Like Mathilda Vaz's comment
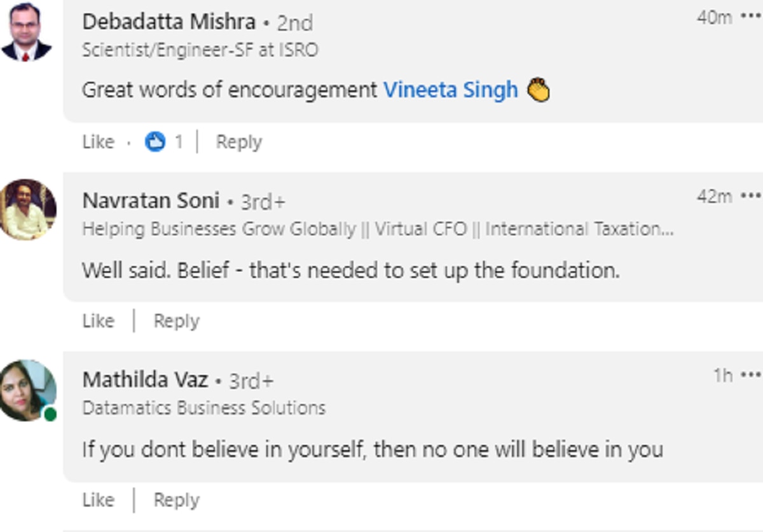This screenshot has width=763, height=532. click(x=98, y=500)
